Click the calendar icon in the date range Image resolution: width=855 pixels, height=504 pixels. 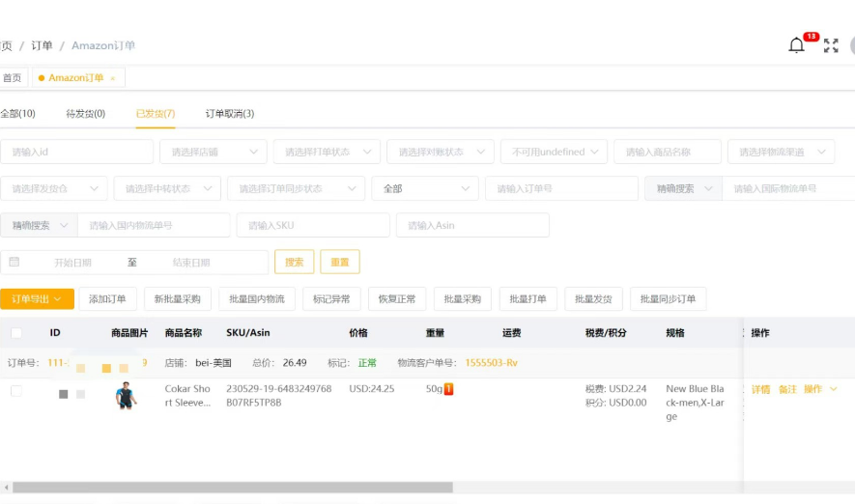click(x=14, y=262)
